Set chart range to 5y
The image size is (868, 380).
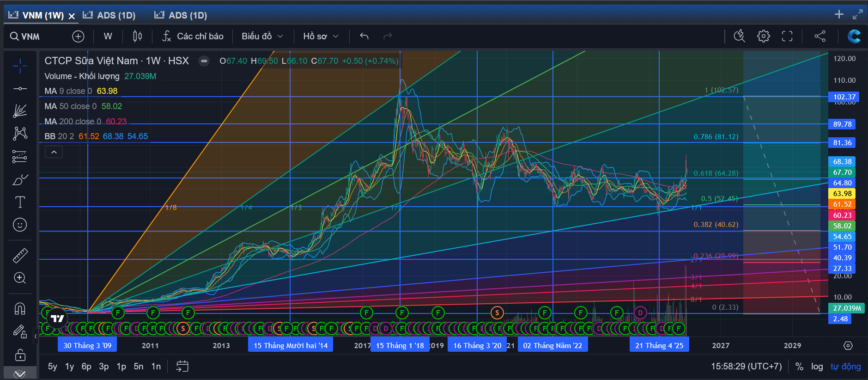coord(53,367)
